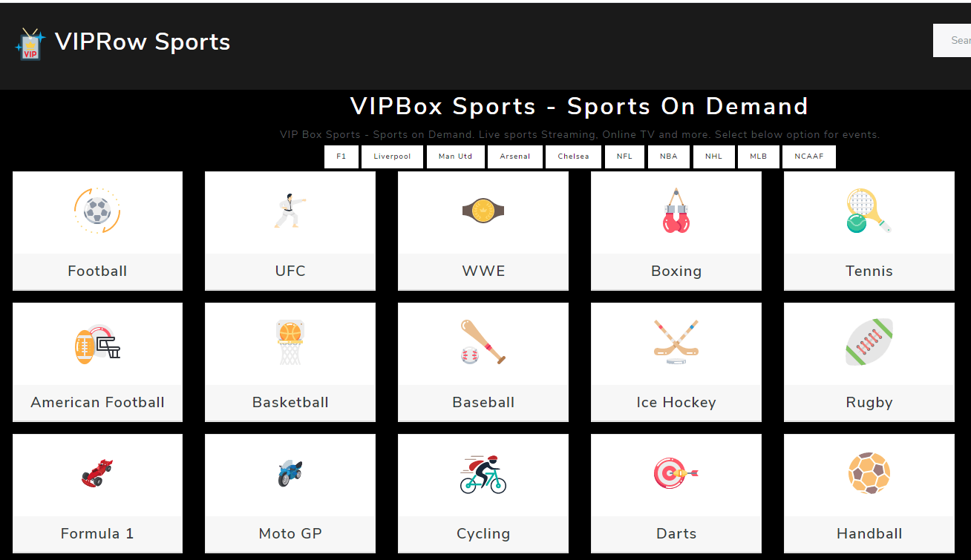Click the Formula 1 race car icon

97,473
